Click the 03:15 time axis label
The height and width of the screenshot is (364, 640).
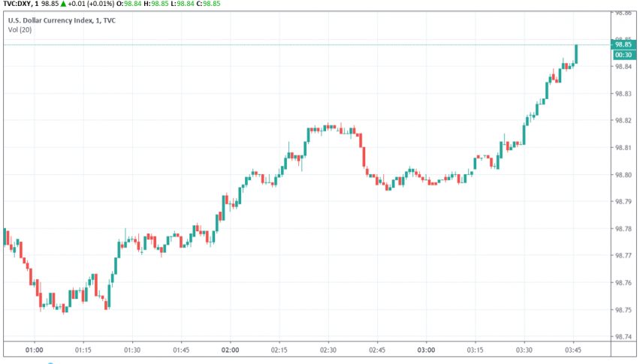pyautogui.click(x=475, y=350)
